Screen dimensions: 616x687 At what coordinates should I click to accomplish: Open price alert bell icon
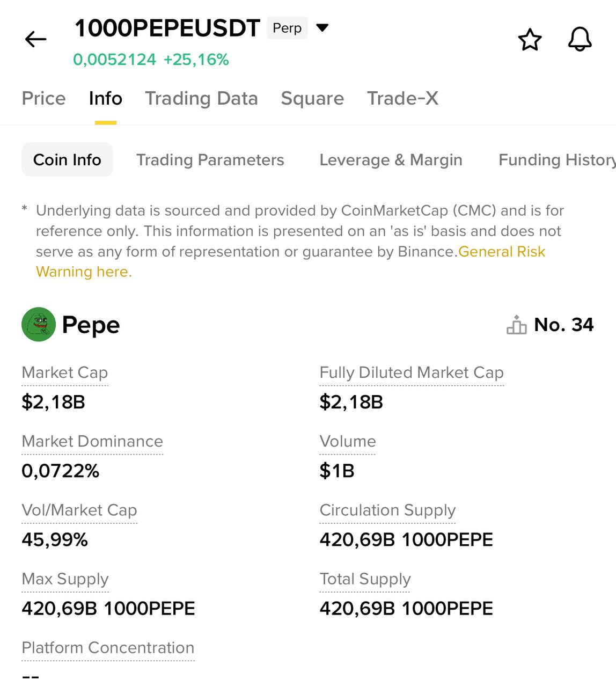coord(580,39)
